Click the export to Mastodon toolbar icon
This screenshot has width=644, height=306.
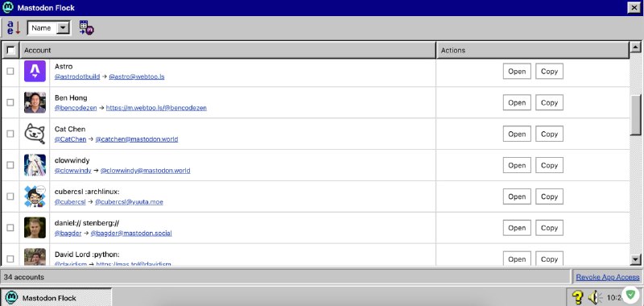pyautogui.click(x=87, y=28)
